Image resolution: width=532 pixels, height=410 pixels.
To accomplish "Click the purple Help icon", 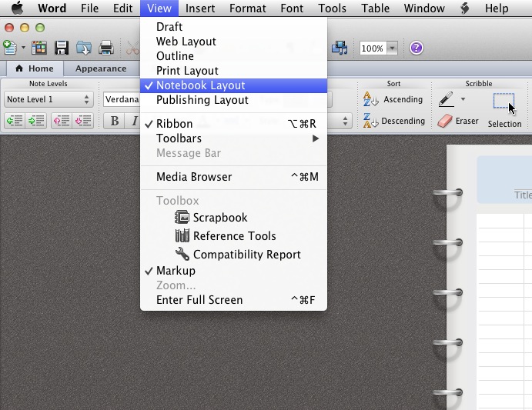I will 417,48.
